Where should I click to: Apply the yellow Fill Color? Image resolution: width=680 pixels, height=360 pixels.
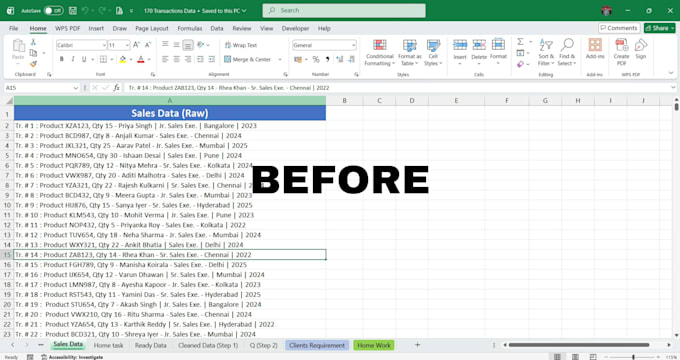click(123, 59)
